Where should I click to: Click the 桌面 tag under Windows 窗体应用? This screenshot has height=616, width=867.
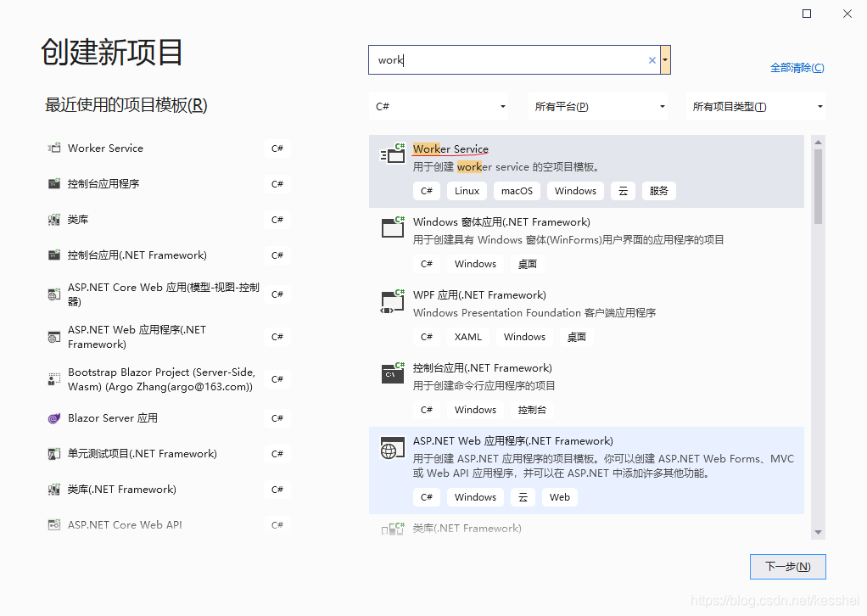528,264
